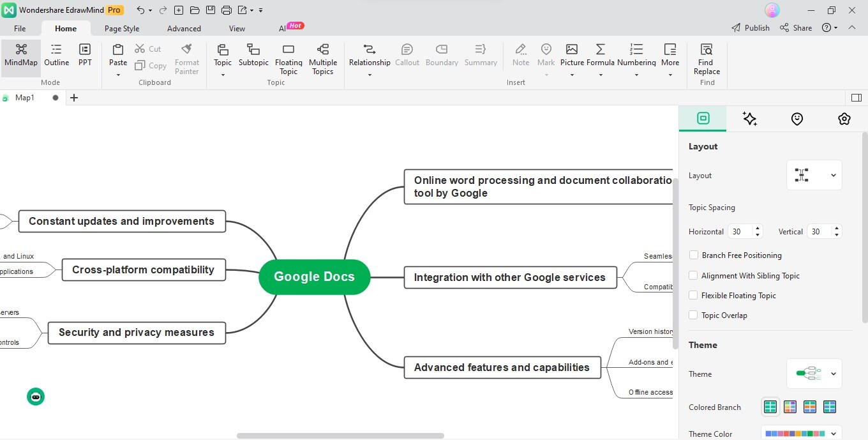The width and height of the screenshot is (868, 440).
Task: Toggle the Topic Overlap checkbox
Action: (x=694, y=315)
